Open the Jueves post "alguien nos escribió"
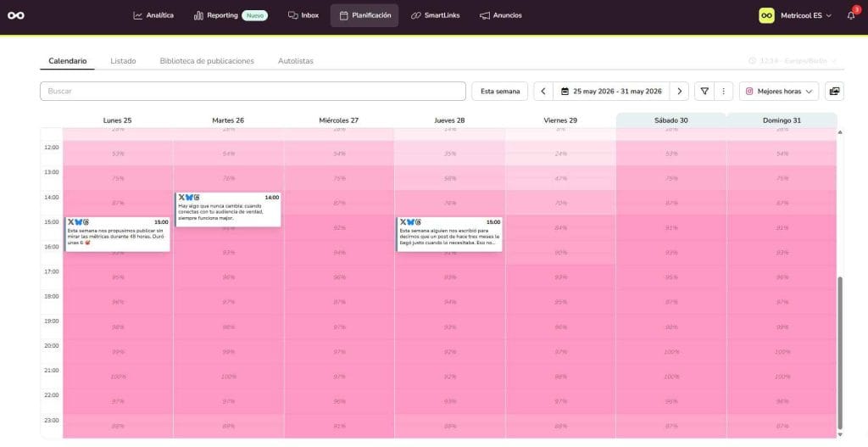Image resolution: width=868 pixels, height=447 pixels. click(449, 234)
